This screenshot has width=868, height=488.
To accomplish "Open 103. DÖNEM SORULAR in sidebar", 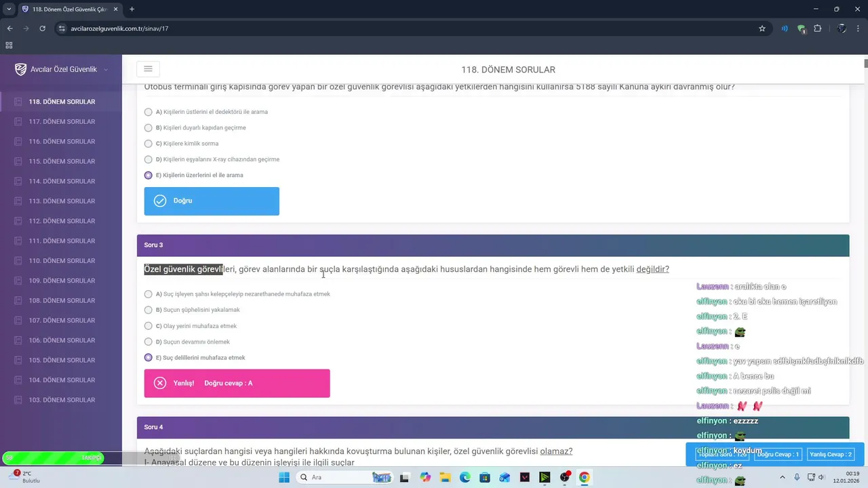I will click(61, 400).
